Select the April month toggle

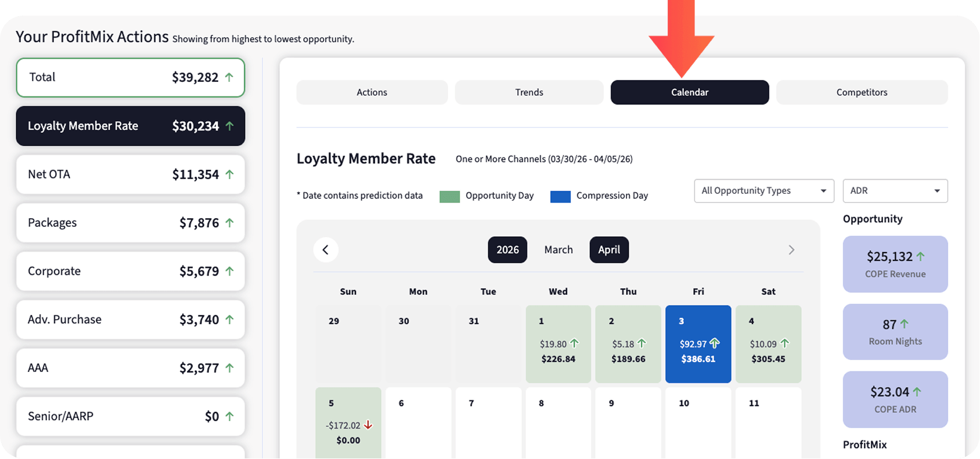coord(609,250)
